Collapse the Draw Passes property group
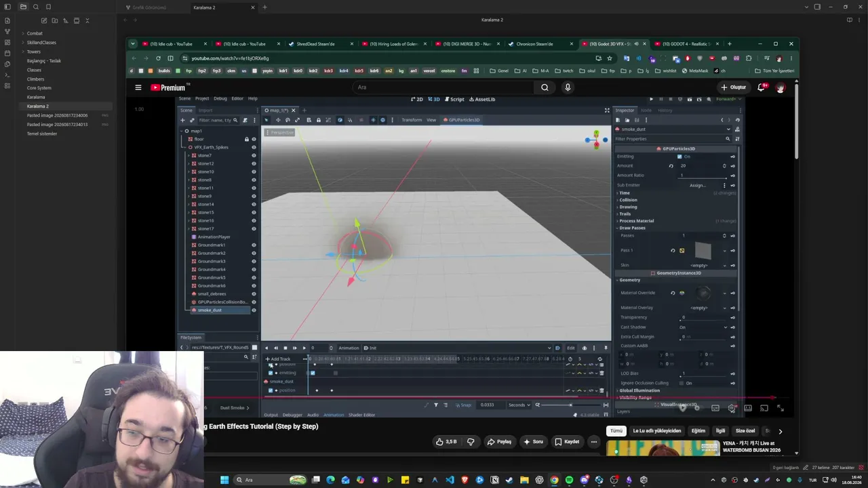Screen dimensions: 868x488 [631, 228]
